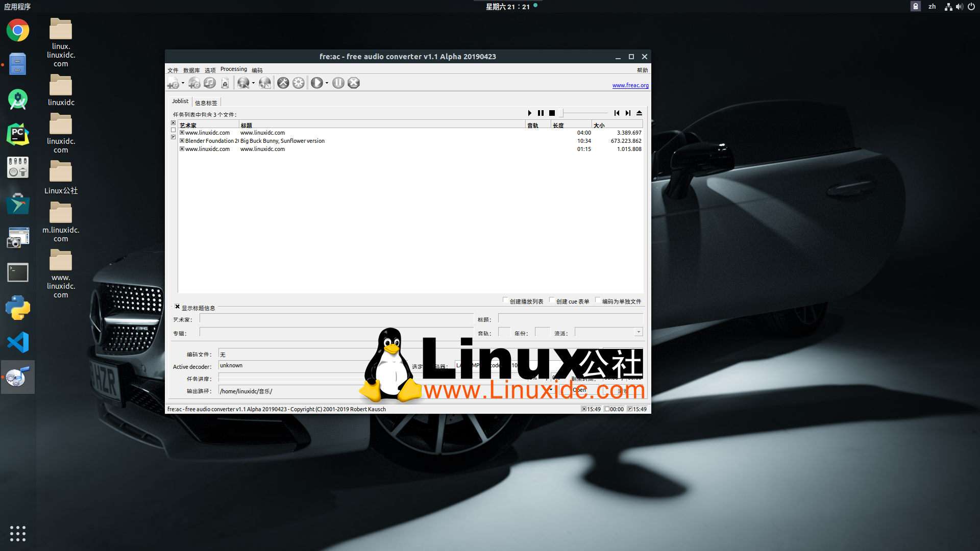Open the Add audio files tool
Viewport: 980px width, 551px height.
174,83
